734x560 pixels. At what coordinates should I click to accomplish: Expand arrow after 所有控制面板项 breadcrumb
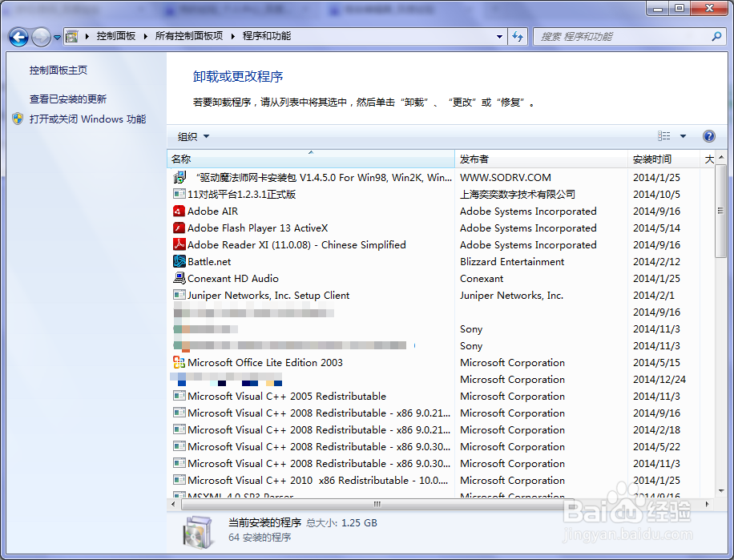232,36
